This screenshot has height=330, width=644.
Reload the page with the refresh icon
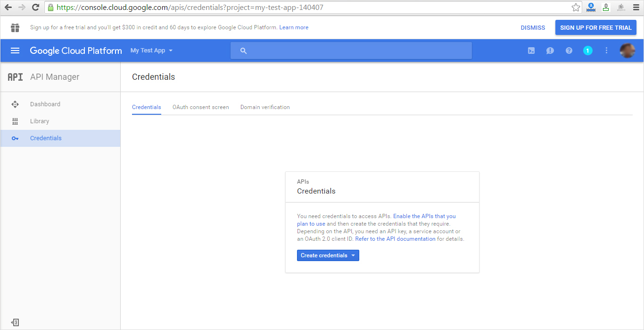35,8
